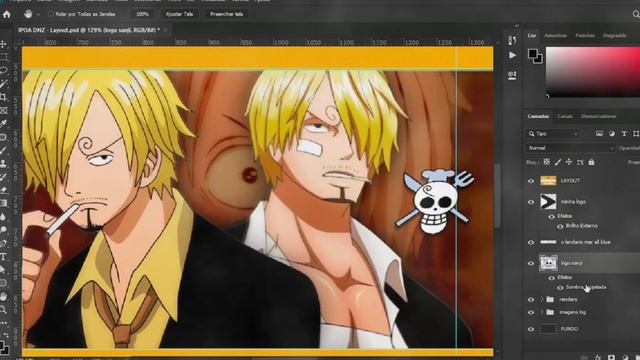Open the Normal blend mode dropdown
The height and width of the screenshot is (360, 640).
[570, 148]
